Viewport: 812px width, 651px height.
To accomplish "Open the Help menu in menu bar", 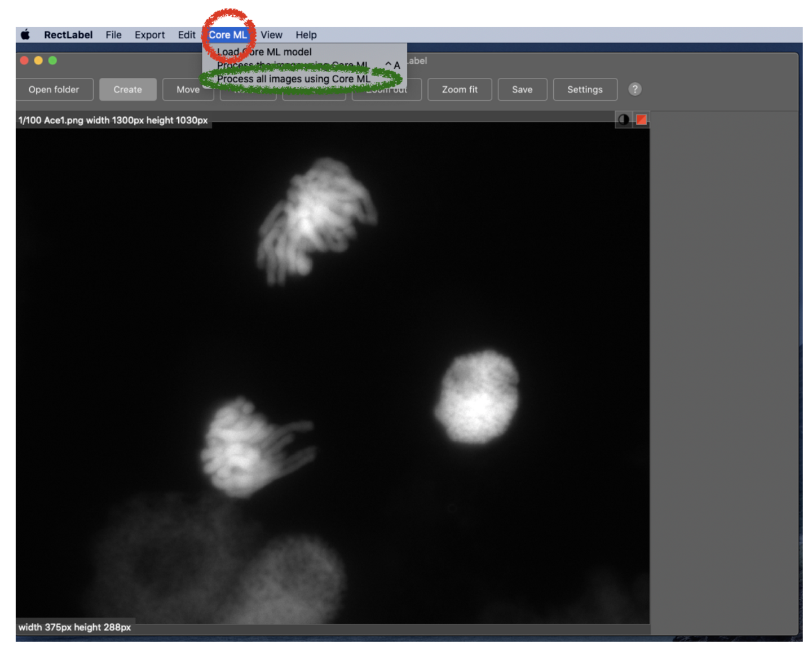I will tap(306, 35).
